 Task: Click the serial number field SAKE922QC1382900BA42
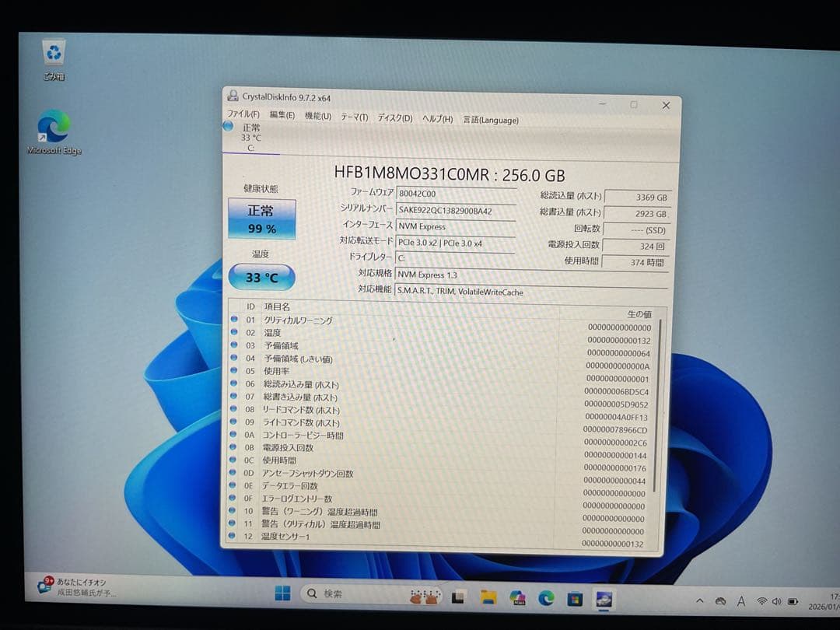pyautogui.click(x=456, y=211)
